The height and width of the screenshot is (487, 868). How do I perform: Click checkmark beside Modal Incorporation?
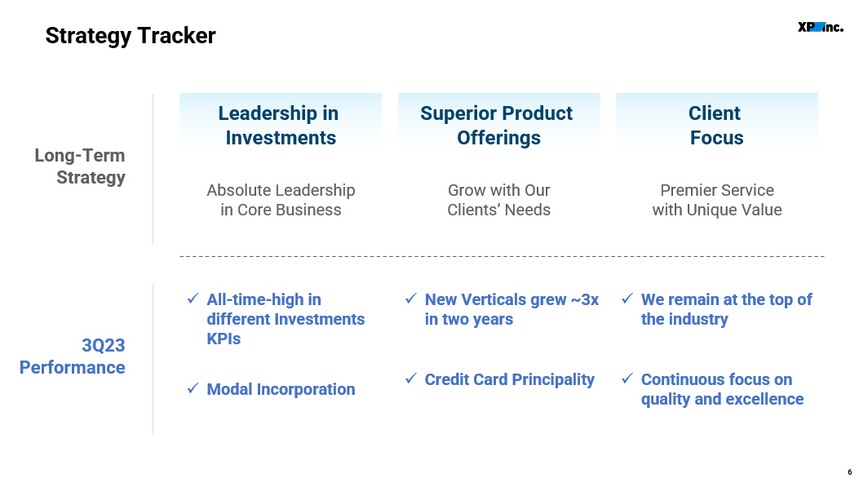click(193, 388)
